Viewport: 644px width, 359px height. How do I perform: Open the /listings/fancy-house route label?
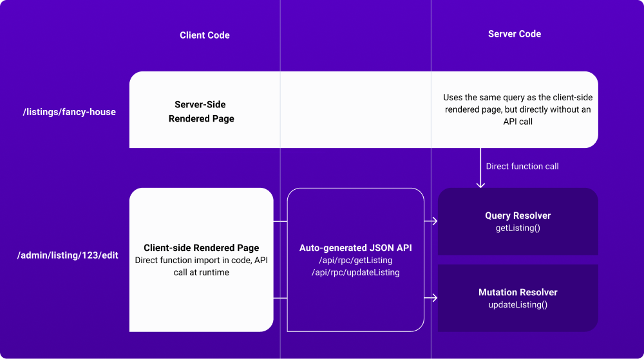tap(70, 112)
